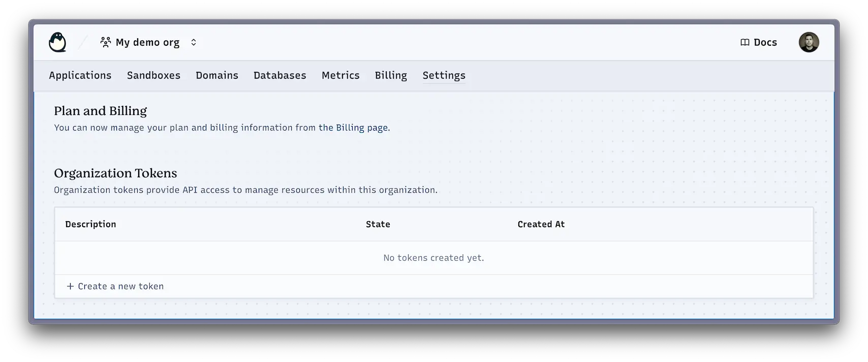This screenshot has width=868, height=362.
Task: Open the Applications tab
Action: tap(80, 75)
